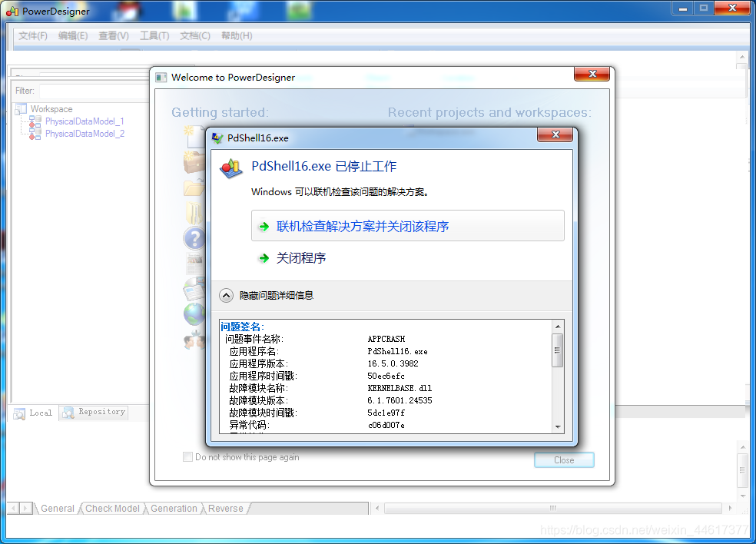Maximize the PowerDesigner main window

point(704,8)
